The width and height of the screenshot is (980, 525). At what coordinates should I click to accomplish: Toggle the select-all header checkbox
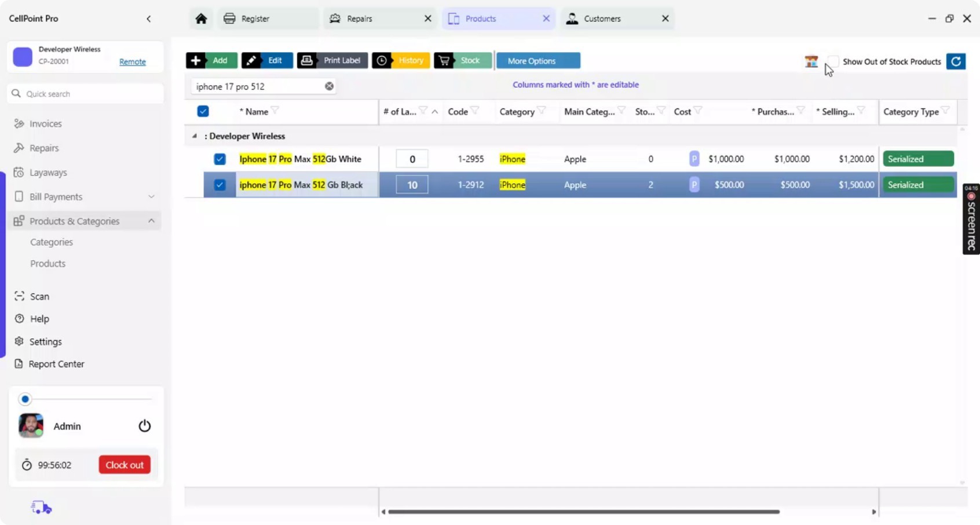203,111
